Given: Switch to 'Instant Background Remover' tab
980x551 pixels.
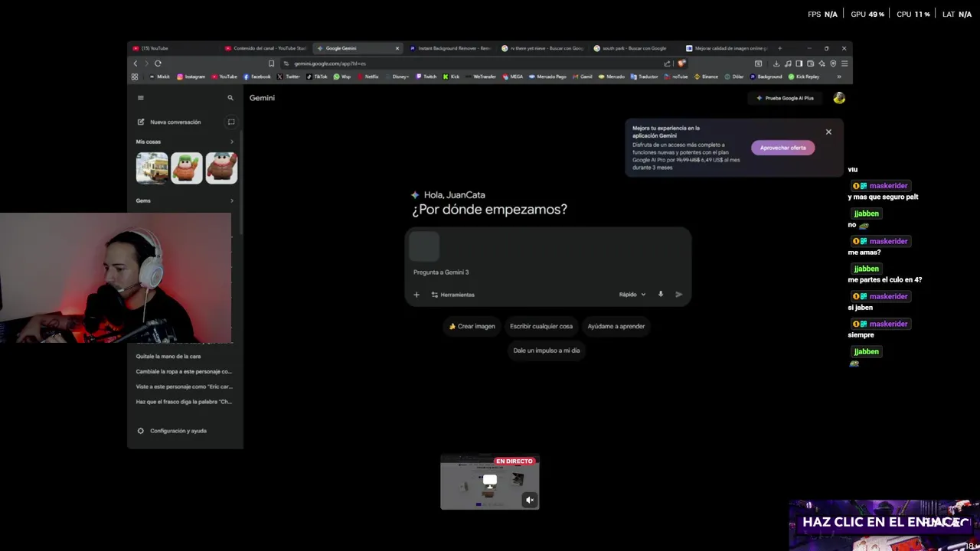Looking at the screenshot, I should (x=451, y=48).
